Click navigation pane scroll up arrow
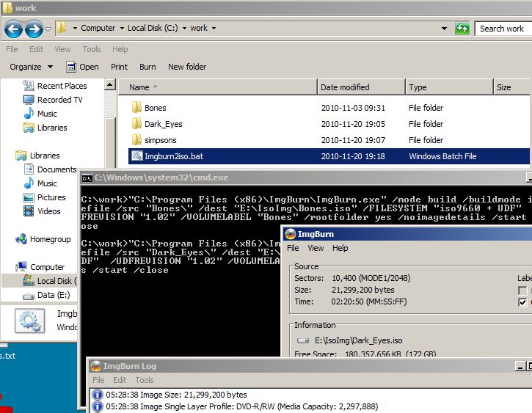This screenshot has width=532, height=413. coord(110,84)
